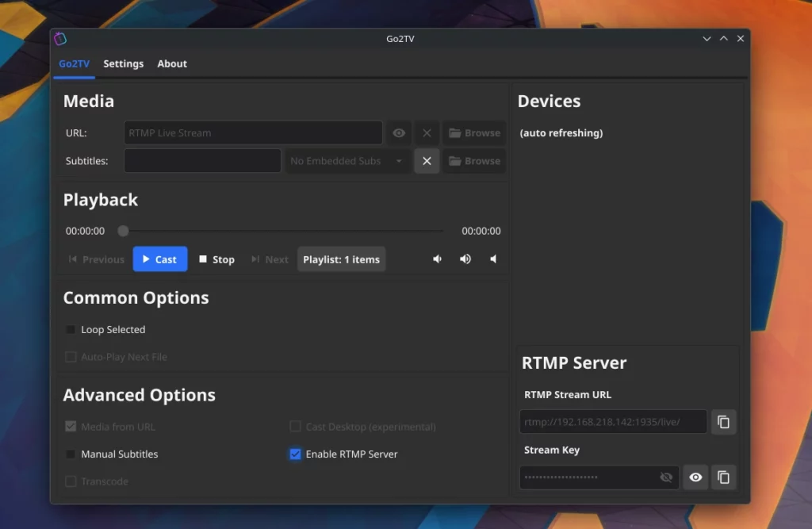Click the RTMP Live Stream URL field
Viewport: 812px width, 529px height.
point(253,133)
